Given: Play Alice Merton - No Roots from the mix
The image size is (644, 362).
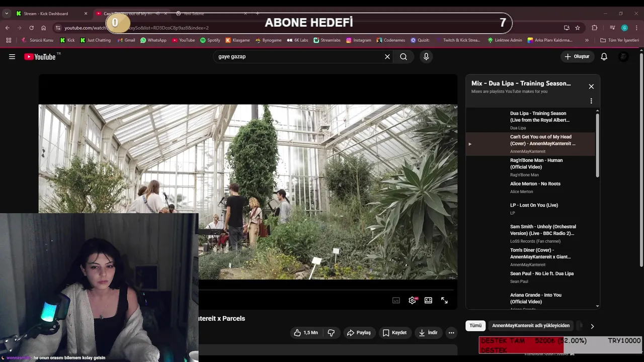Looking at the screenshot, I should pyautogui.click(x=531, y=188).
